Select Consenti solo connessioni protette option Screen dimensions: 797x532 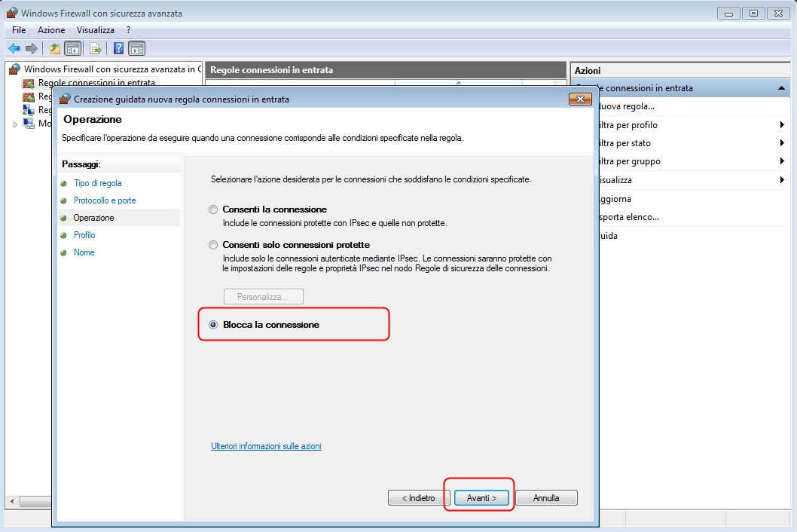[213, 245]
